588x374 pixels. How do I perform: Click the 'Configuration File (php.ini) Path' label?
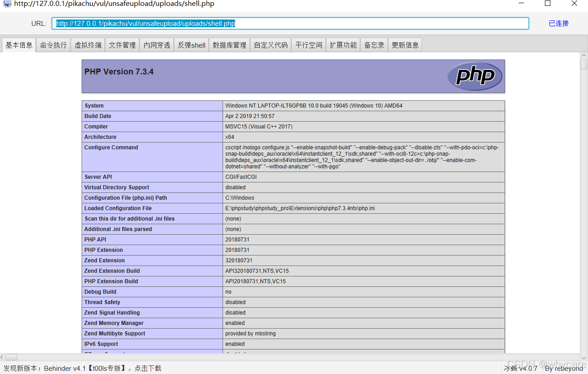(126, 198)
